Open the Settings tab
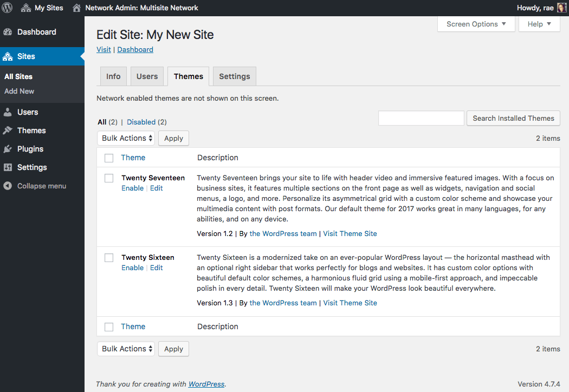 click(235, 76)
